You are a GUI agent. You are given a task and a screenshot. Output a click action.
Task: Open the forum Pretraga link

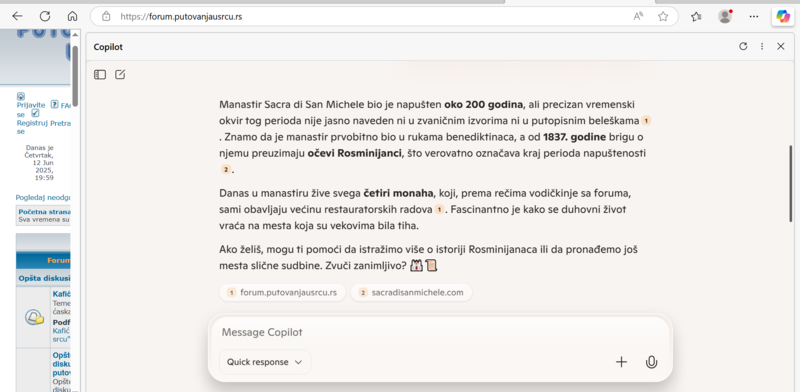pyautogui.click(x=60, y=123)
